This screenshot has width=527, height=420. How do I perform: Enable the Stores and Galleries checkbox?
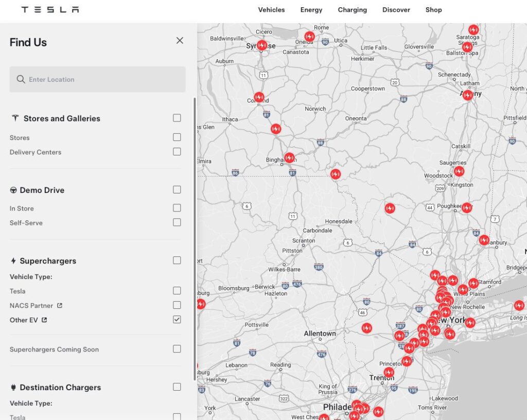click(177, 118)
